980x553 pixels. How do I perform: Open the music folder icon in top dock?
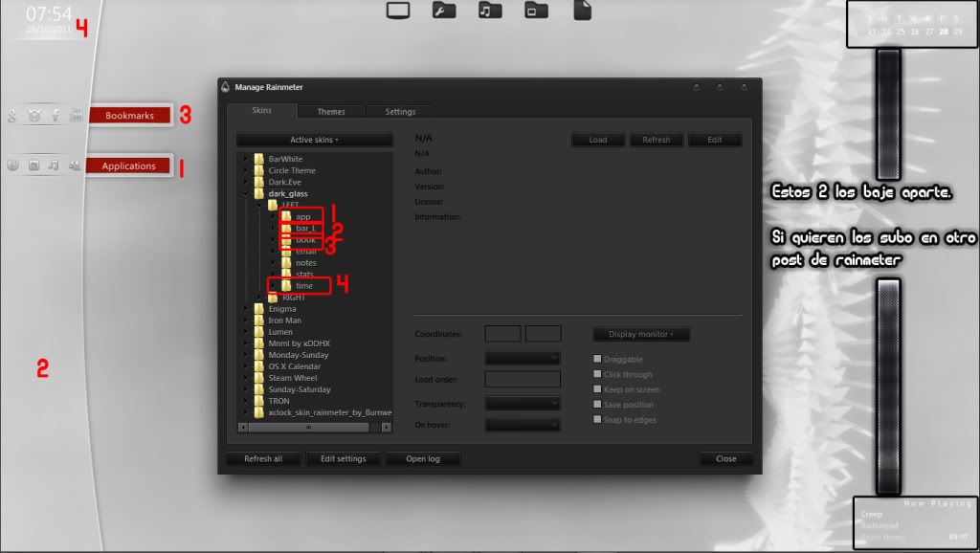click(x=490, y=11)
